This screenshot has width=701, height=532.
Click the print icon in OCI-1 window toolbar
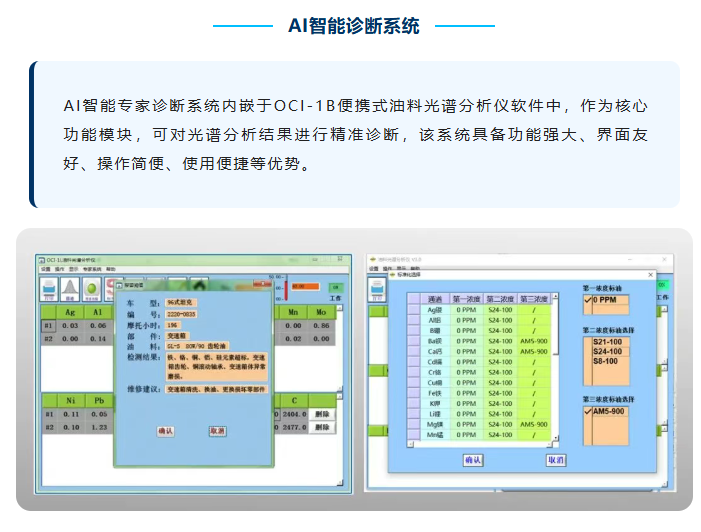click(49, 289)
